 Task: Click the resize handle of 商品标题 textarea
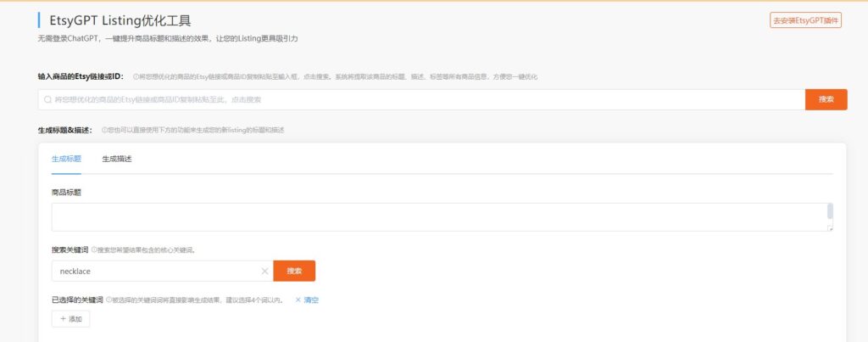click(831, 228)
